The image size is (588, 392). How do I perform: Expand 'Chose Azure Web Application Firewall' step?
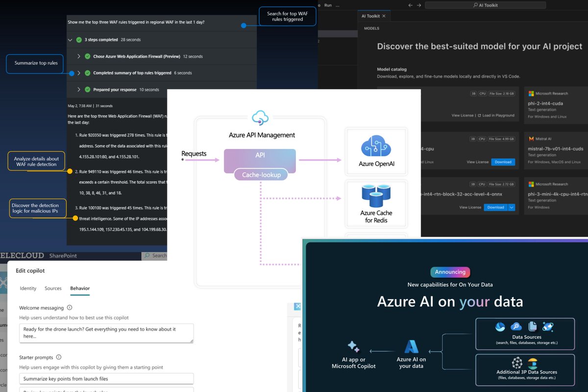point(79,56)
